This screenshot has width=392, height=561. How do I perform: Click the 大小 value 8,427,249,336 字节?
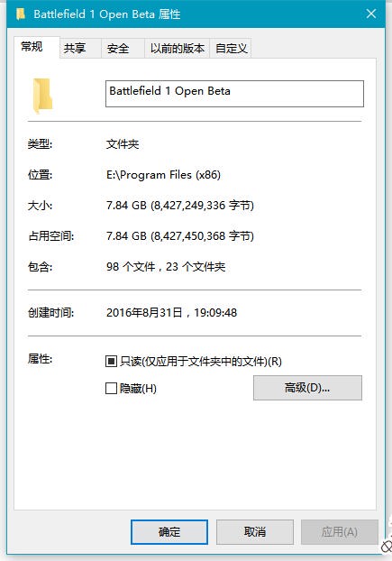(202, 206)
